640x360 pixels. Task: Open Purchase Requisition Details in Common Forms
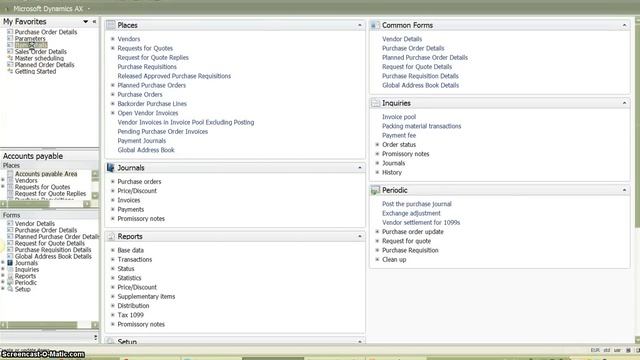[x=420, y=76]
